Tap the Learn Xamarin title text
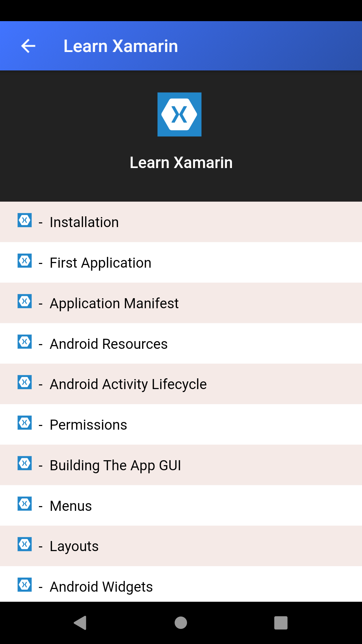 tap(121, 46)
